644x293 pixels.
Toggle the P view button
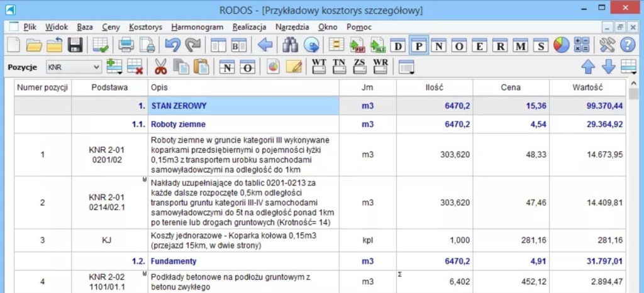coord(418,45)
